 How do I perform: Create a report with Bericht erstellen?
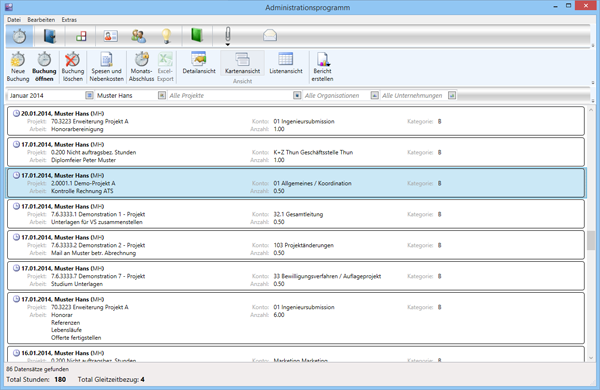(322, 67)
